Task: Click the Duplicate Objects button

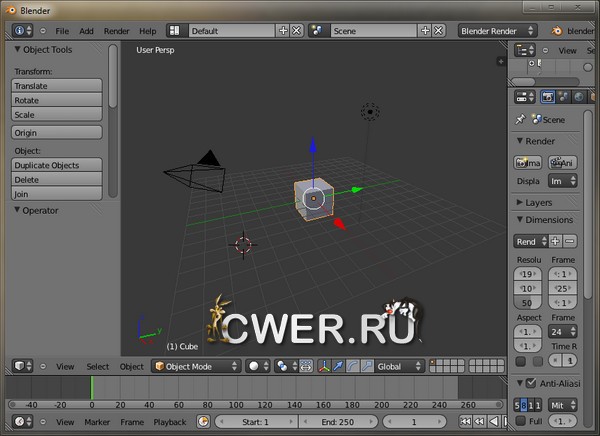Action: pyautogui.click(x=57, y=165)
